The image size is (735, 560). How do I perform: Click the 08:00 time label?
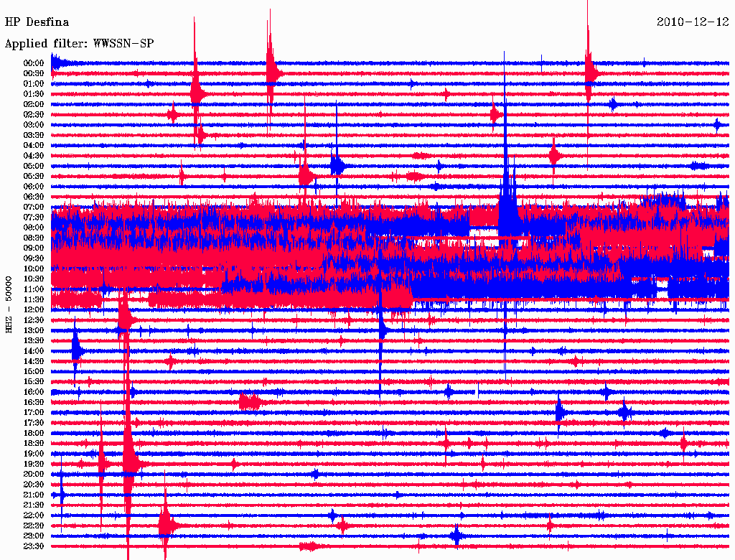tap(34, 228)
